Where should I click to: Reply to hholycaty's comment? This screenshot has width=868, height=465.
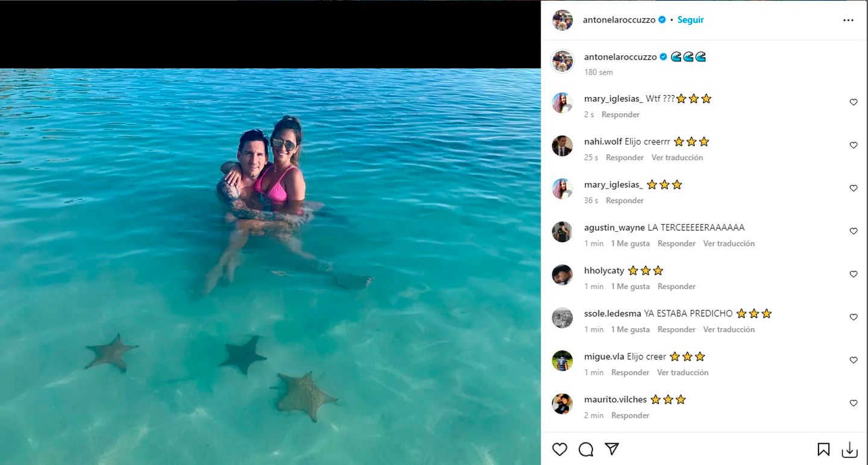pyautogui.click(x=676, y=287)
